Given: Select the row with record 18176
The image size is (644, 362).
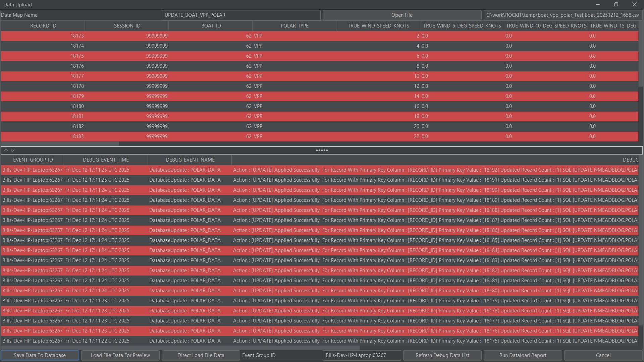Looking at the screenshot, I should [77, 66].
